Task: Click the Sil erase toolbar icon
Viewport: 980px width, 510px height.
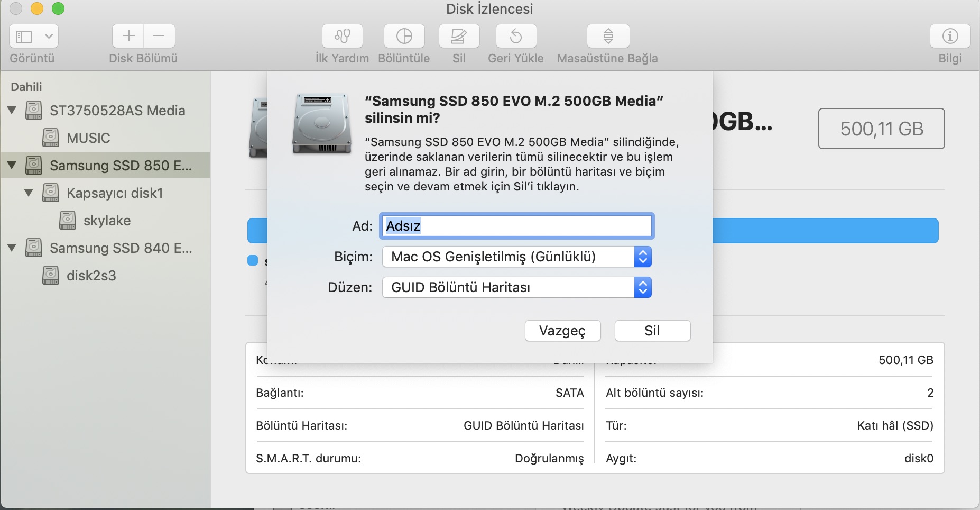Action: click(x=459, y=37)
